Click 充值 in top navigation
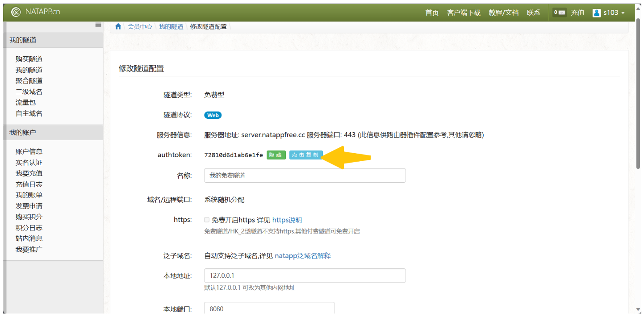This screenshot has height=322, width=644. click(577, 13)
